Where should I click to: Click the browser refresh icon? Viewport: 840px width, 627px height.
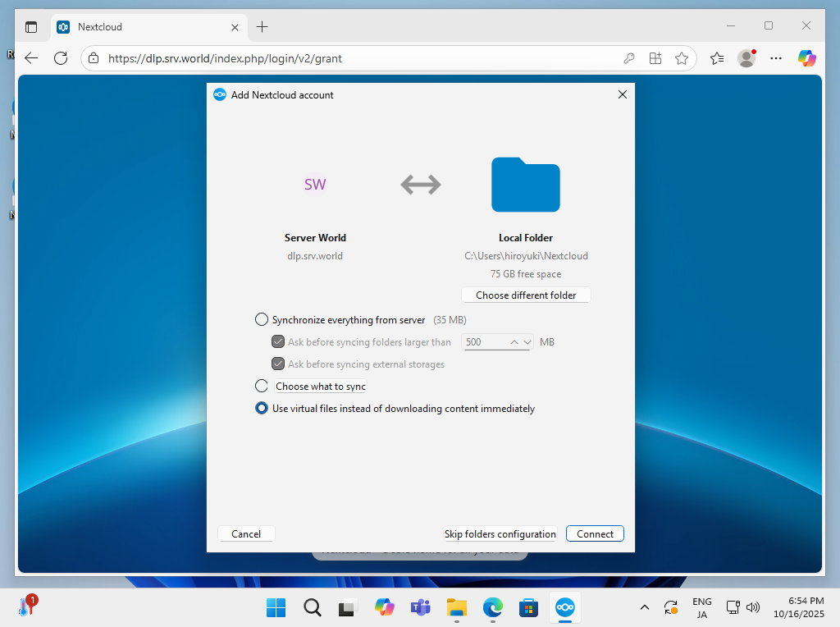[61, 58]
